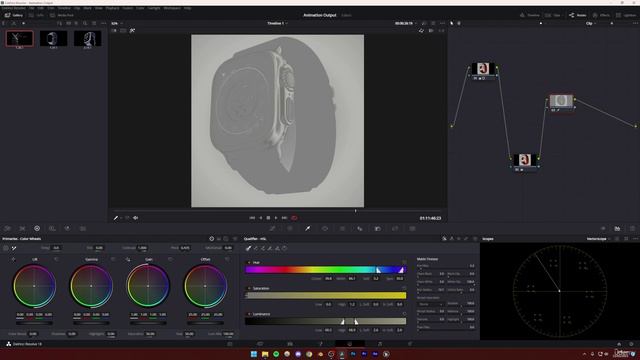The image size is (640, 360).
Task: Select the qualifier picker eyedropper
Action: pyautogui.click(x=248, y=248)
